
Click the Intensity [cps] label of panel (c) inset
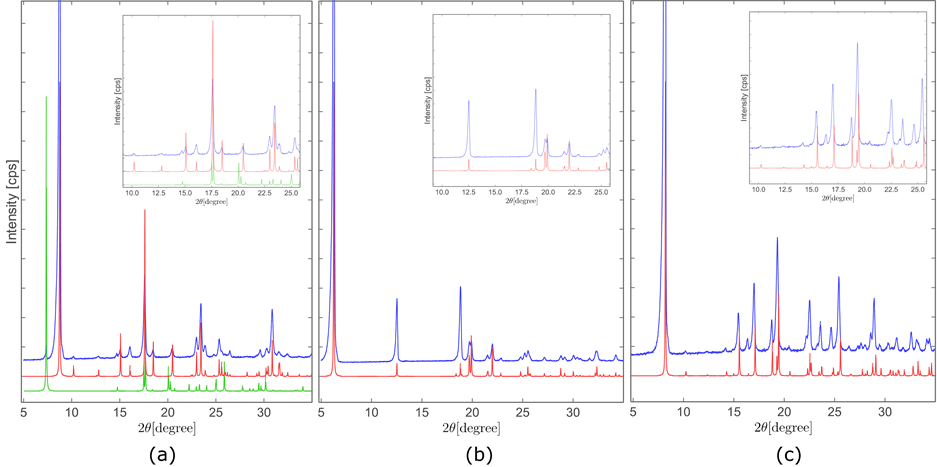click(x=743, y=97)
